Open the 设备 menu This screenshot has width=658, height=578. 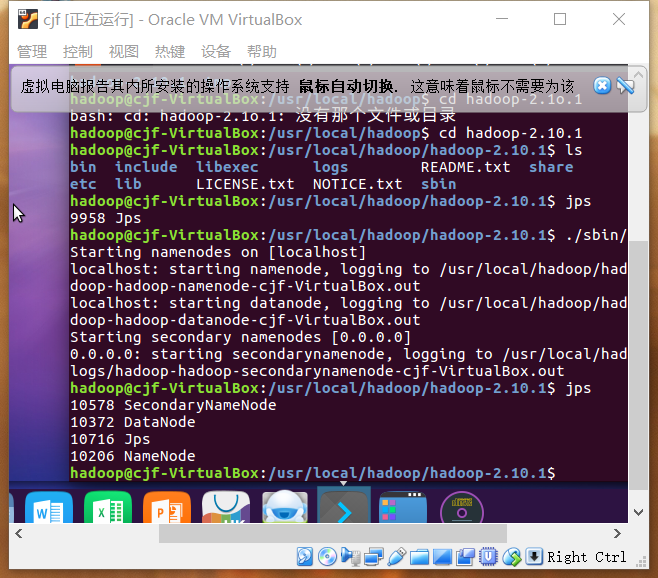point(216,52)
